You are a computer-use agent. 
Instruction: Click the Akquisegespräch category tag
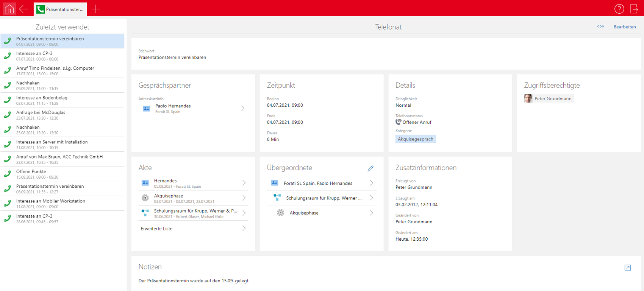(416, 139)
